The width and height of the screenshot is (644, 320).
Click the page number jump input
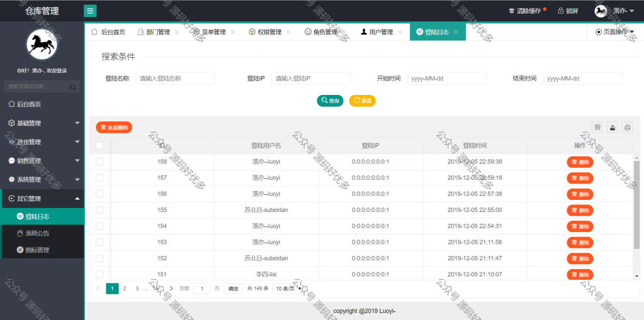point(202,289)
